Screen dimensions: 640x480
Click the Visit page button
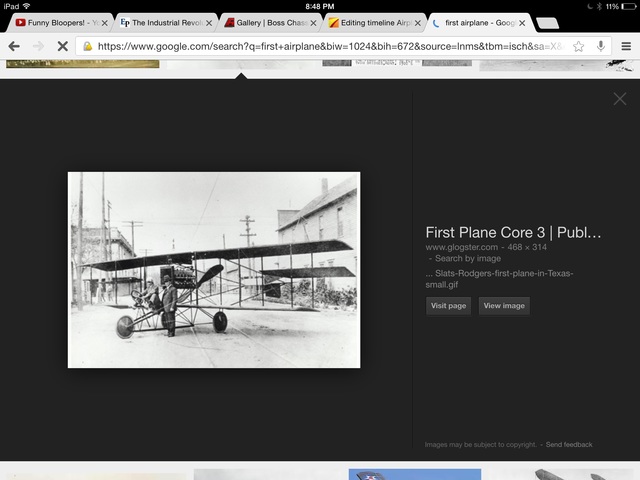coord(448,306)
